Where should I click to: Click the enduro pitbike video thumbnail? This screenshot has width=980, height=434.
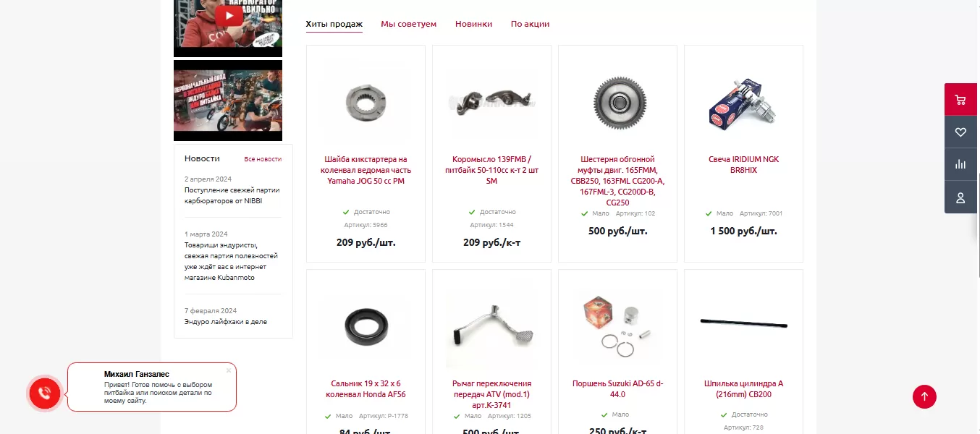228,101
